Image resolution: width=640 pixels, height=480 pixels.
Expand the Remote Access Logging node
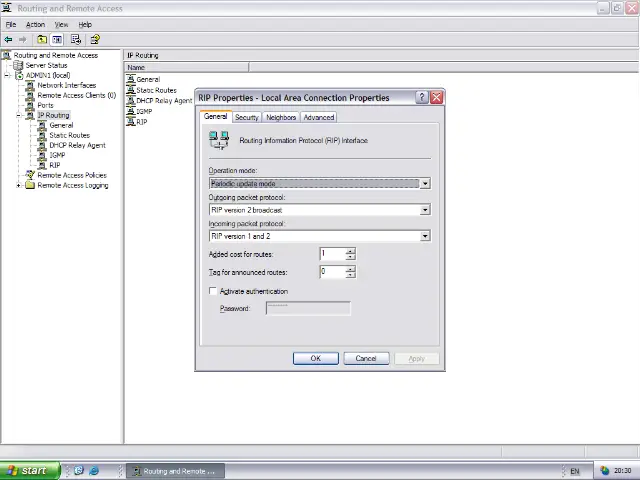[19, 185]
